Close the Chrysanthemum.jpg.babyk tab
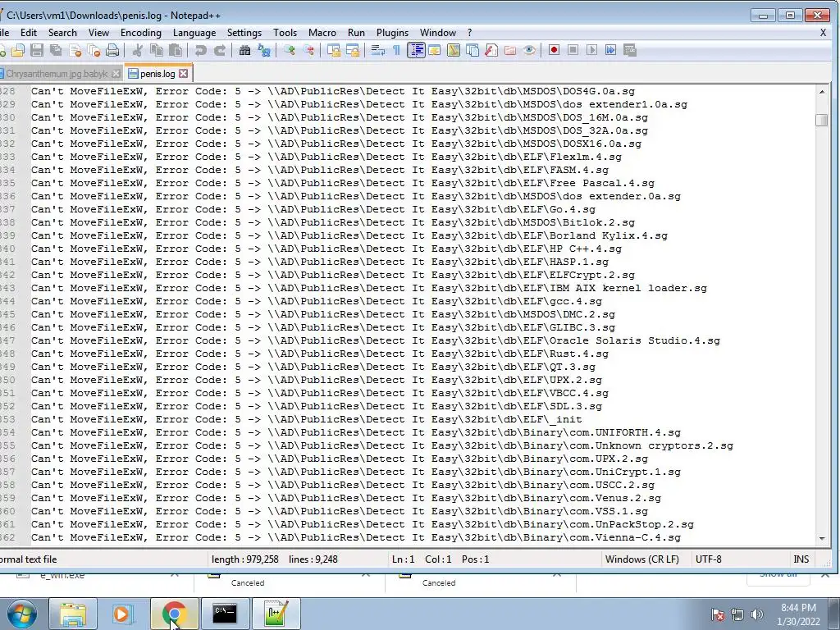 coord(116,74)
